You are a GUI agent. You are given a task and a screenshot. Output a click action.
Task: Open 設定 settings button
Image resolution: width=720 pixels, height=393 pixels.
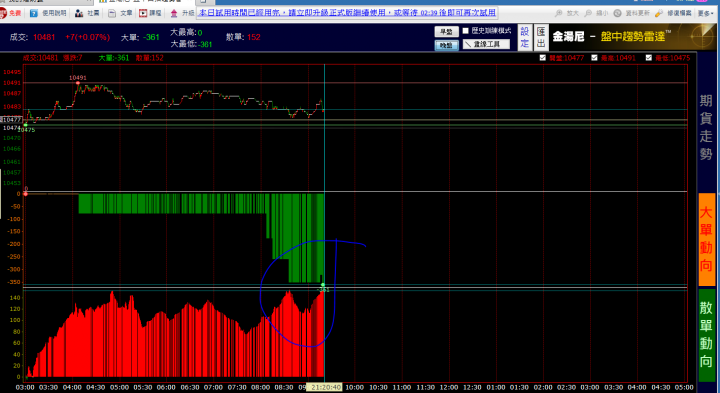(525, 37)
